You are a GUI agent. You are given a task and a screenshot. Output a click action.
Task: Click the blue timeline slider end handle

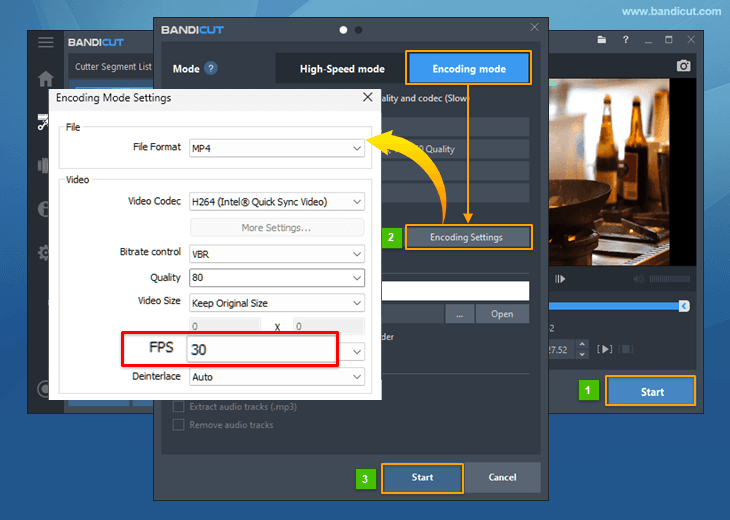tap(684, 305)
